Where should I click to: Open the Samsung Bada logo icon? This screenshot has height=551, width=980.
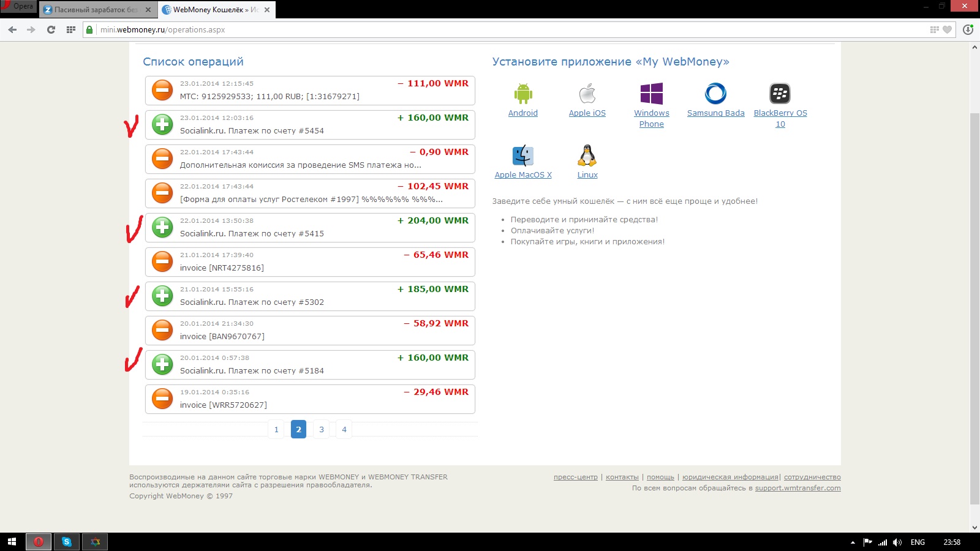point(715,94)
